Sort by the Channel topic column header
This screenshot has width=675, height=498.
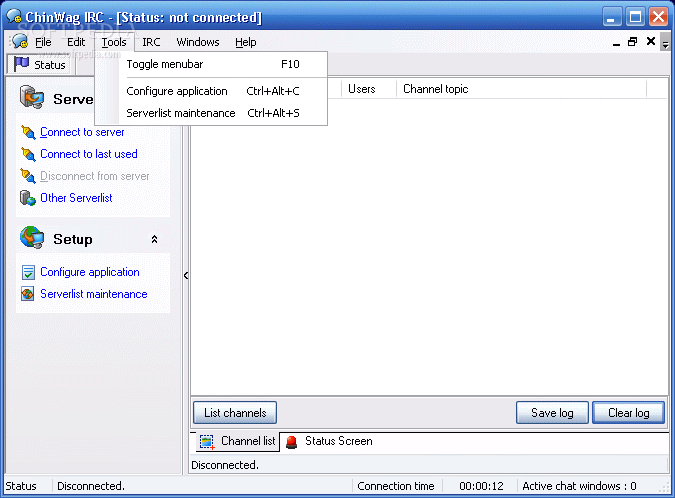click(521, 89)
